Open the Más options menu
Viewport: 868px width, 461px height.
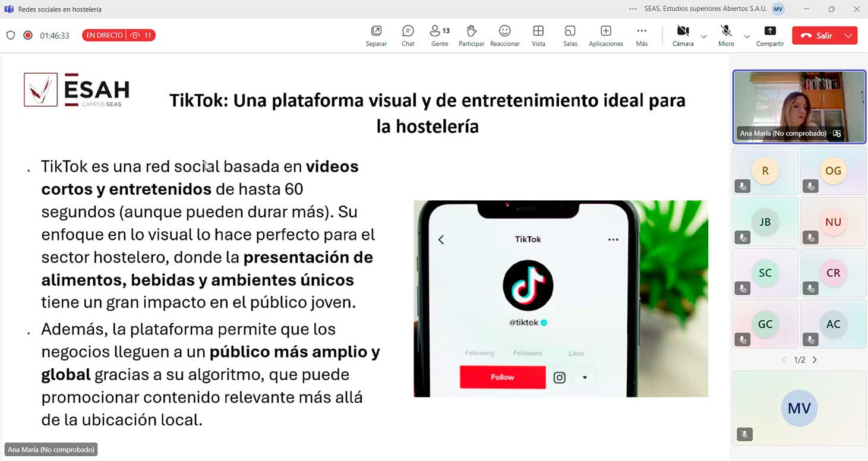pos(642,36)
